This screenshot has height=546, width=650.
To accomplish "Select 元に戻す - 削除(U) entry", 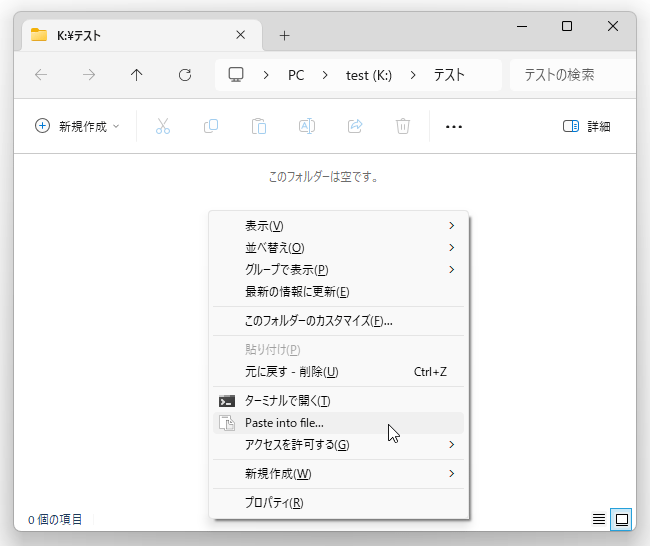I will pyautogui.click(x=338, y=371).
